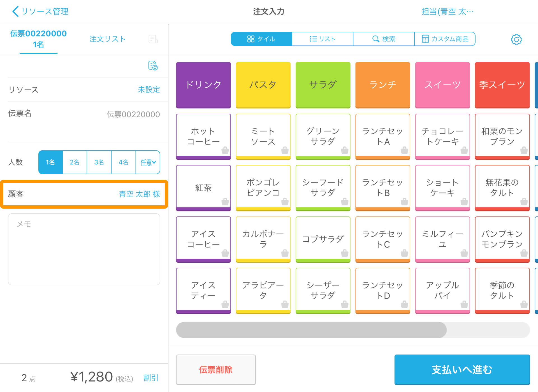Go back to リソース管理 with the chevron
The width and height of the screenshot is (538, 392).
(x=16, y=11)
